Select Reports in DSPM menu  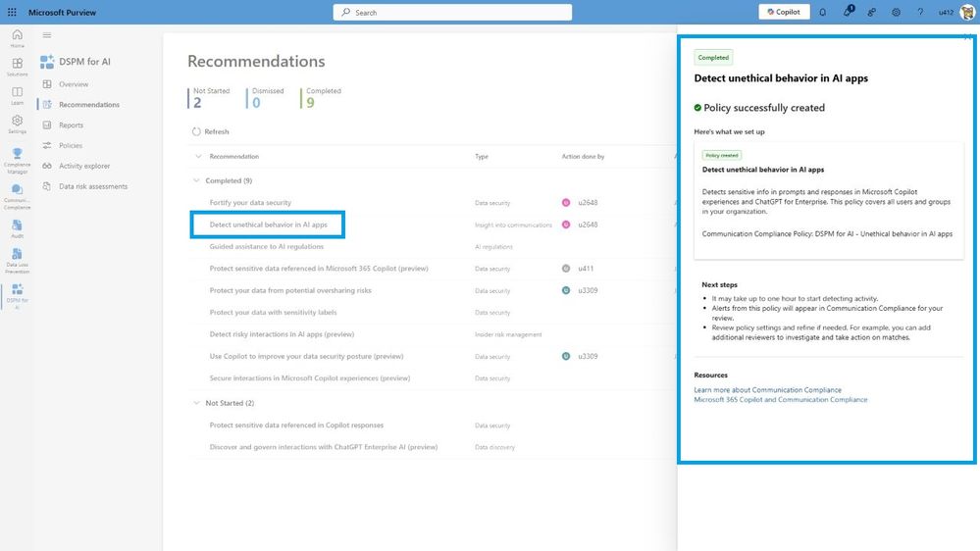(71, 125)
